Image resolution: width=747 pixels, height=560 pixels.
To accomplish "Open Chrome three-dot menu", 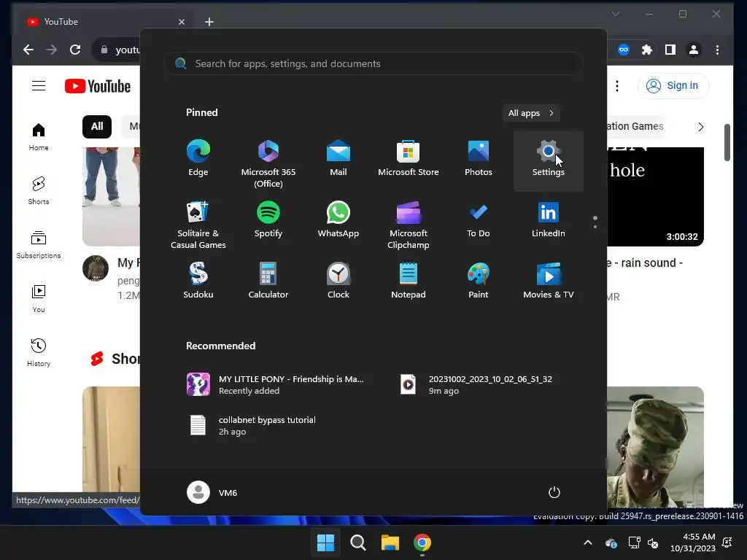I will point(718,50).
